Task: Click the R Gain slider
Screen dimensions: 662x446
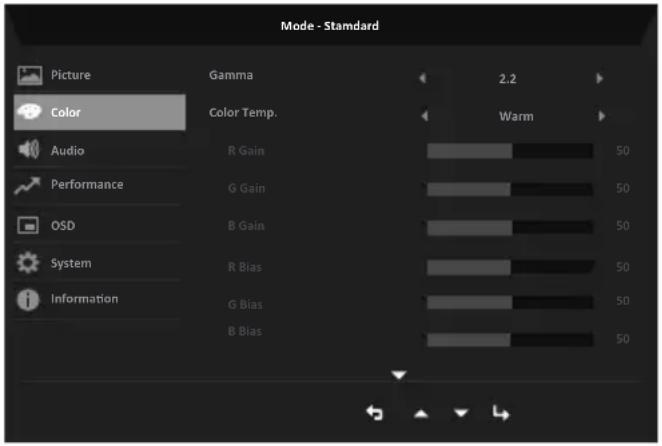Action: [x=510, y=151]
